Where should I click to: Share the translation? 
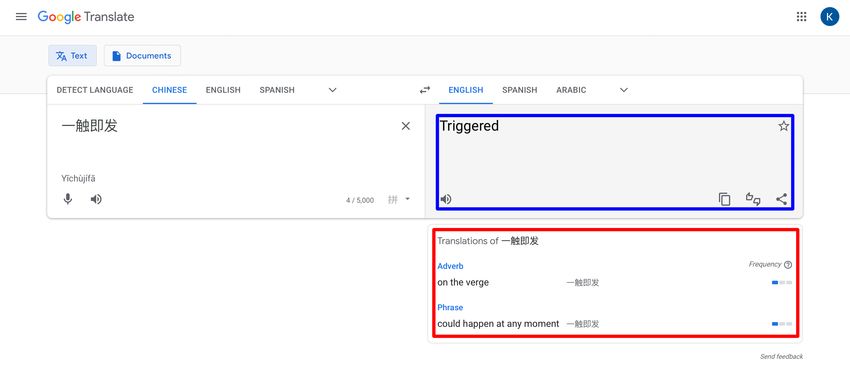[781, 199]
